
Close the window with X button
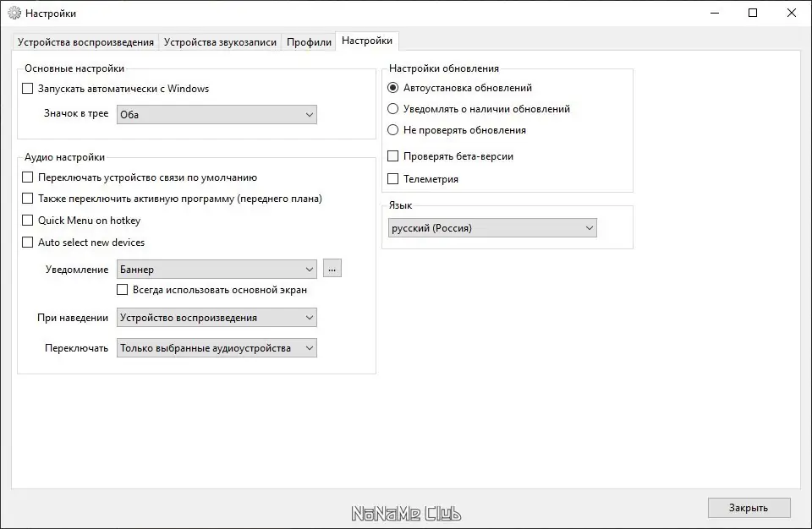pos(792,13)
